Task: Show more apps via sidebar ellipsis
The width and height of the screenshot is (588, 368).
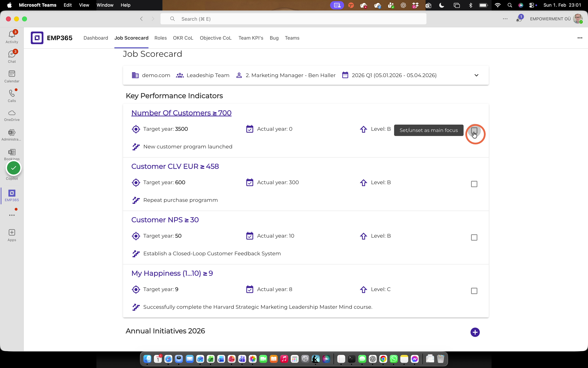Action: [x=12, y=215]
